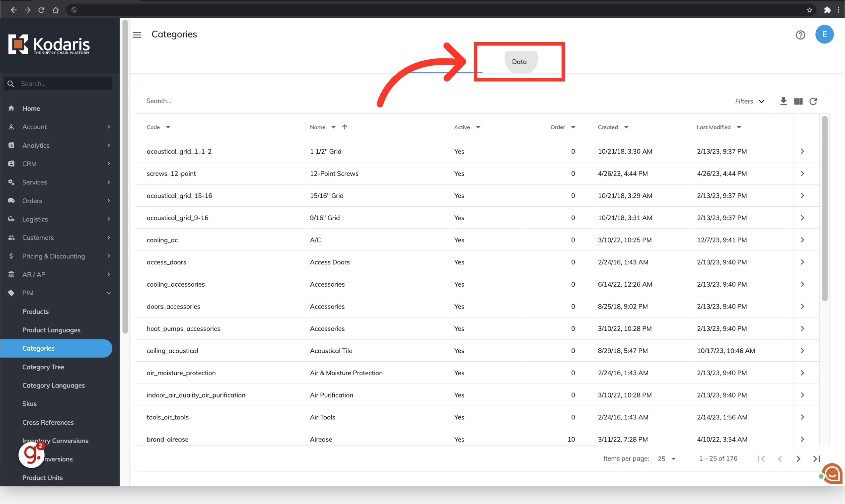The height and width of the screenshot is (504, 845).
Task: Go to the last page icon
Action: (816, 459)
